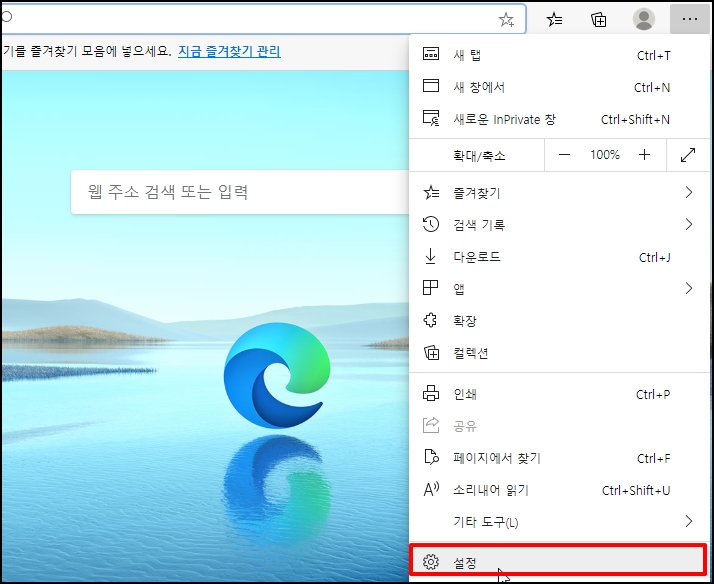Select the 확장 menu entry
This screenshot has height=584, width=714.
(x=559, y=320)
